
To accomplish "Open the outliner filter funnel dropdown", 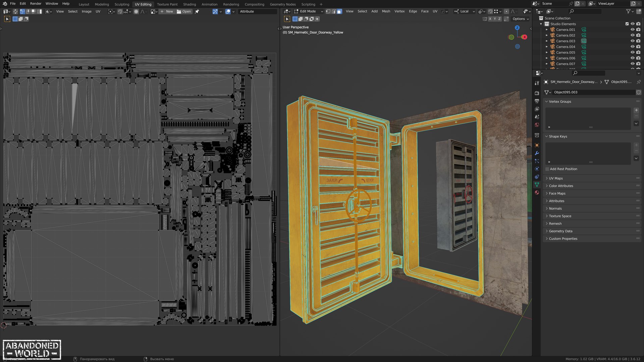I will 630,11.
